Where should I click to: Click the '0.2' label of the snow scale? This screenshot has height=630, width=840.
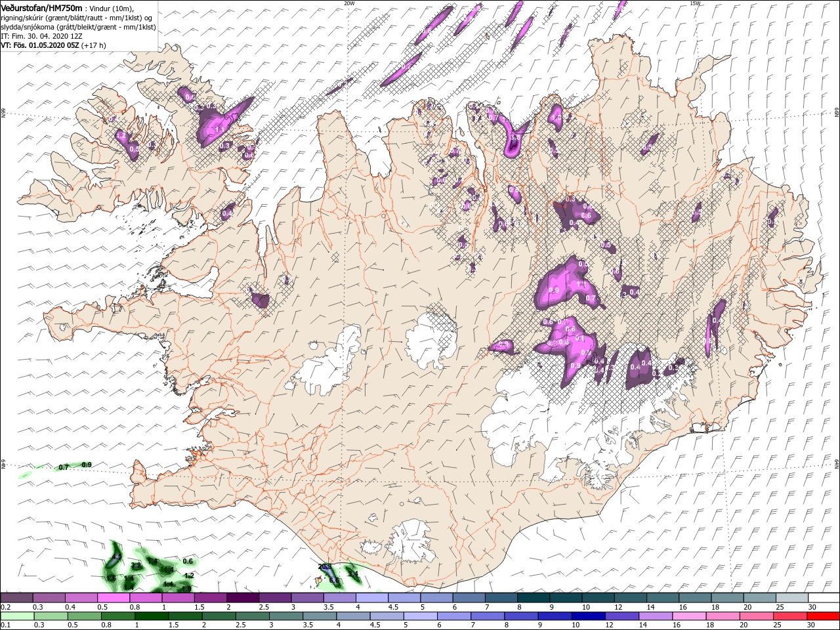coord(5,608)
